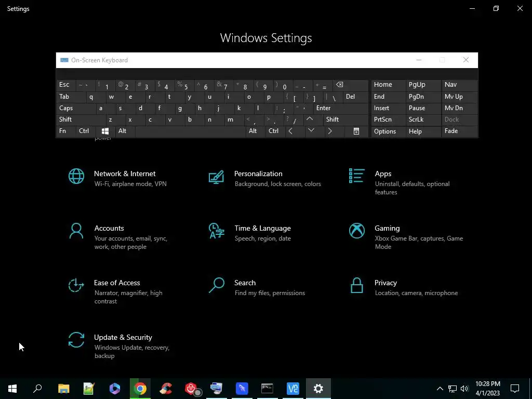
Task: Click the PgDn key on On-Screen Keyboard
Action: [423, 97]
